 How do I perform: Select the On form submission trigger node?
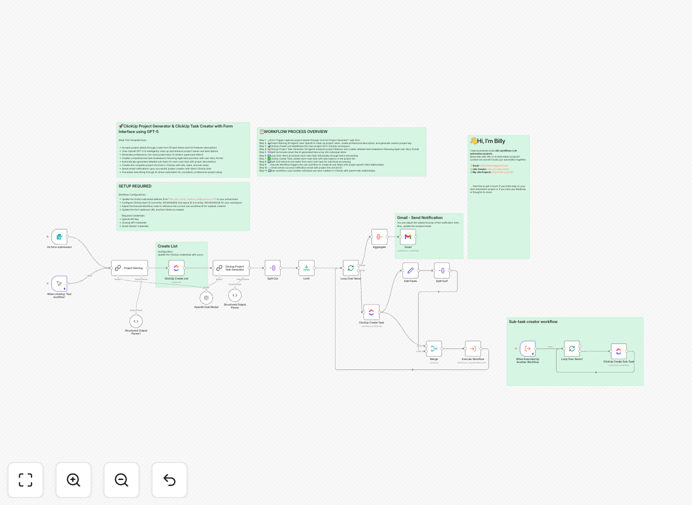click(59, 237)
